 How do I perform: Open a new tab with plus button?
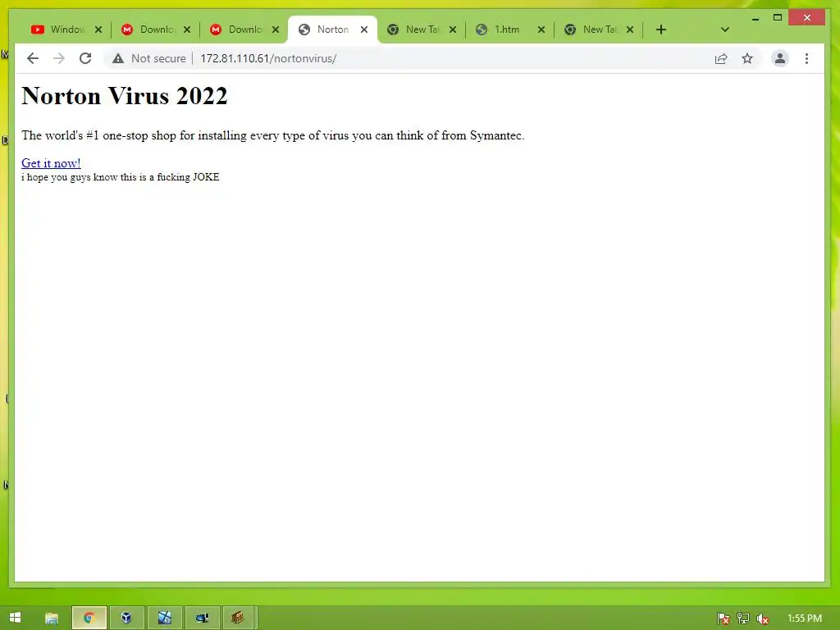[661, 30]
